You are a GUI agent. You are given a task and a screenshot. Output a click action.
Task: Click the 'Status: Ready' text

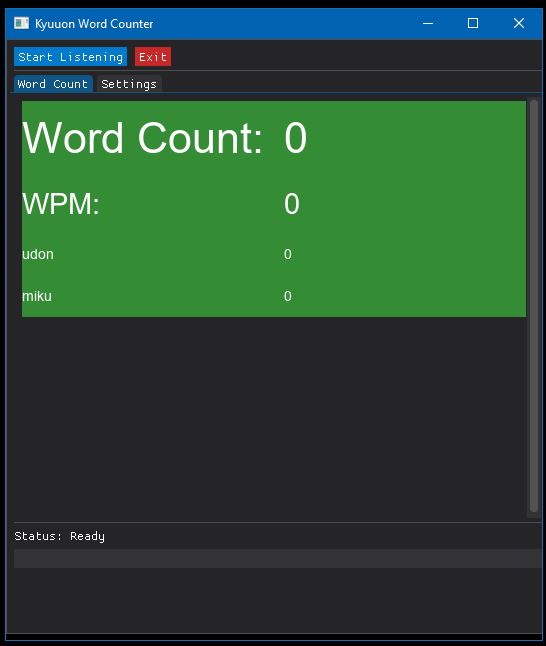[x=60, y=536]
